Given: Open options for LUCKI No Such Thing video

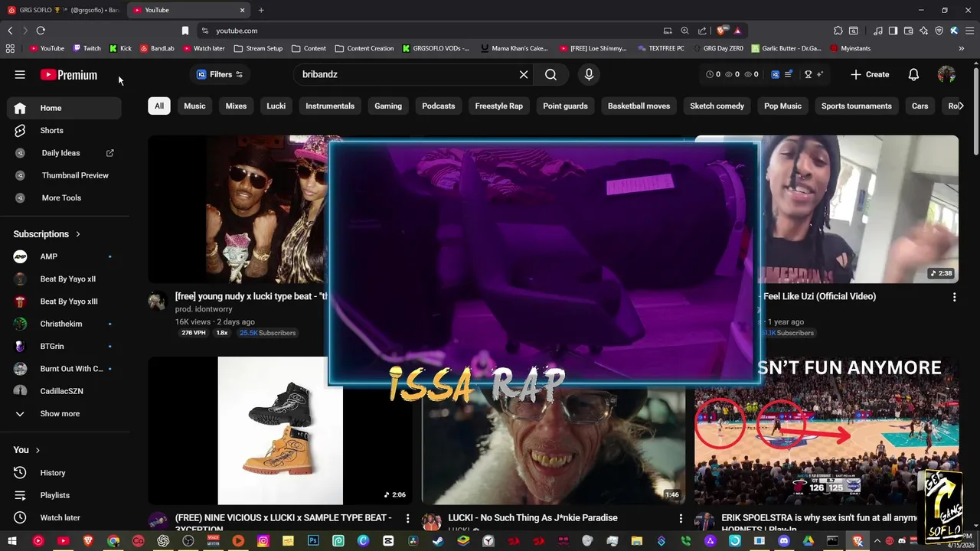Looking at the screenshot, I should (x=681, y=519).
